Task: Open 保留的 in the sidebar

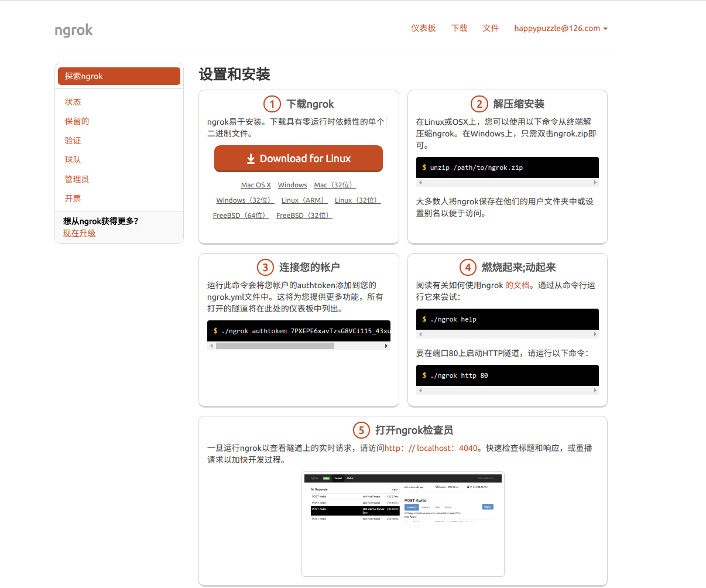Action: (77, 121)
